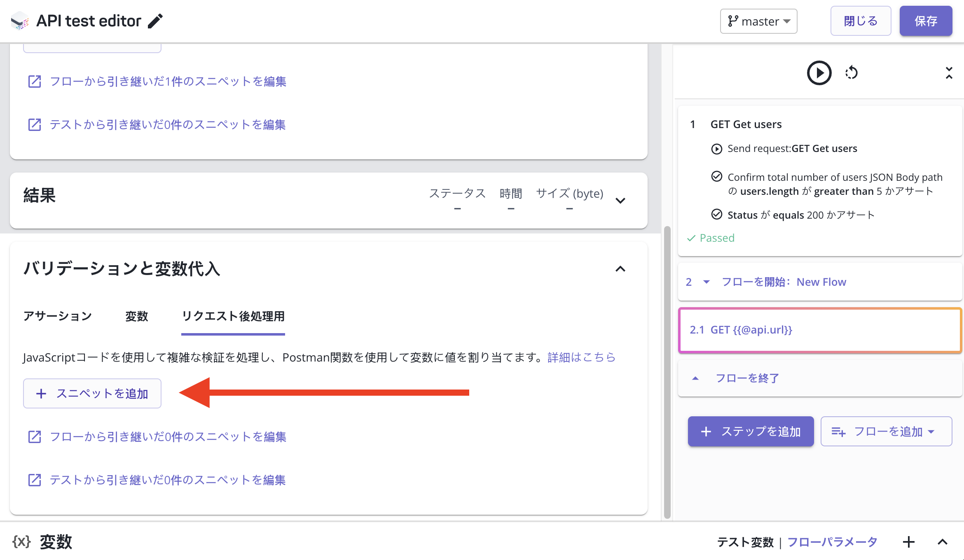Select step 2.1 GET {{@api.url}}
The width and height of the screenshot is (964, 560).
pyautogui.click(x=820, y=330)
